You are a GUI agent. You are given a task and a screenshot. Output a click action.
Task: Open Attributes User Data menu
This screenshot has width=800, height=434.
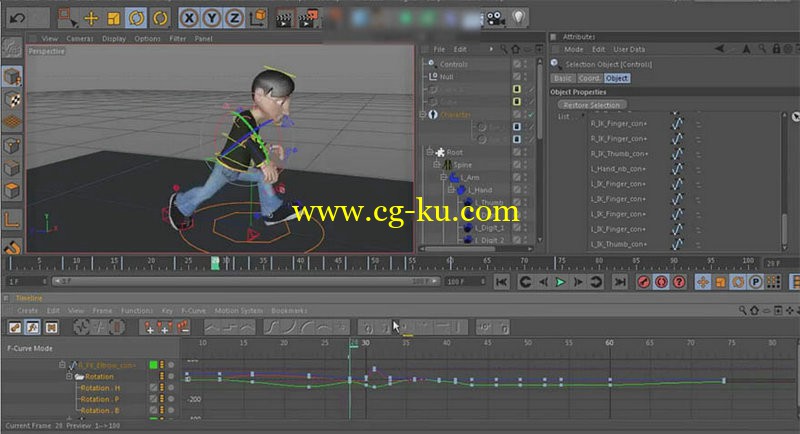coord(629,49)
